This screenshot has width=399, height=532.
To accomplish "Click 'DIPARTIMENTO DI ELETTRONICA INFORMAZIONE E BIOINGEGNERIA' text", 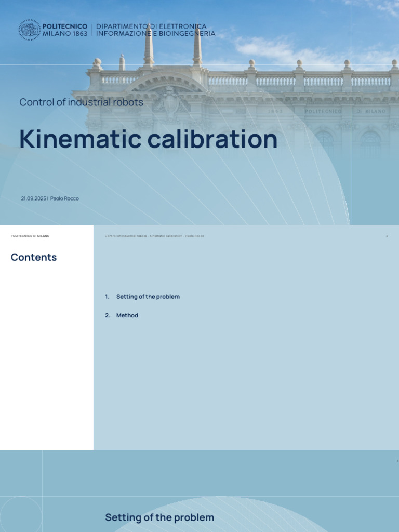I will pos(156,30).
